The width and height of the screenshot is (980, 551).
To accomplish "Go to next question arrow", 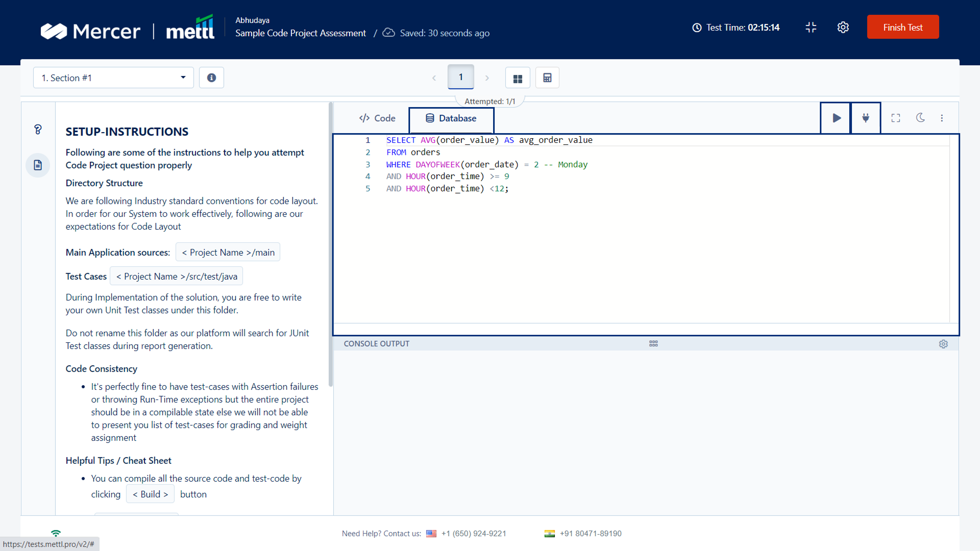I will [487, 78].
